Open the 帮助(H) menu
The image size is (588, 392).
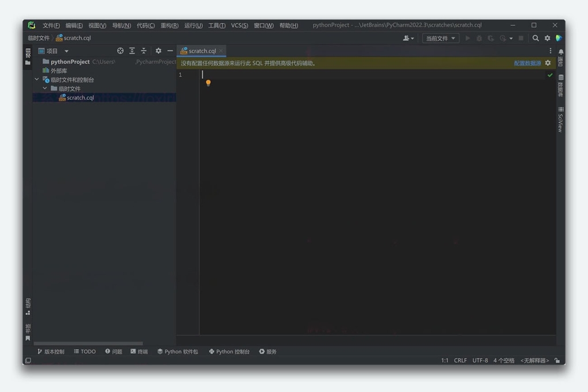[289, 25]
